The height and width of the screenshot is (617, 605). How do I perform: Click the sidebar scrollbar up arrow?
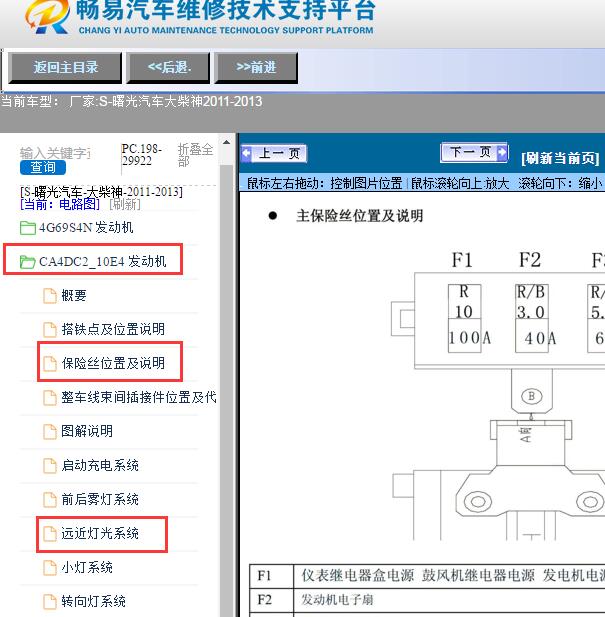[x=227, y=142]
